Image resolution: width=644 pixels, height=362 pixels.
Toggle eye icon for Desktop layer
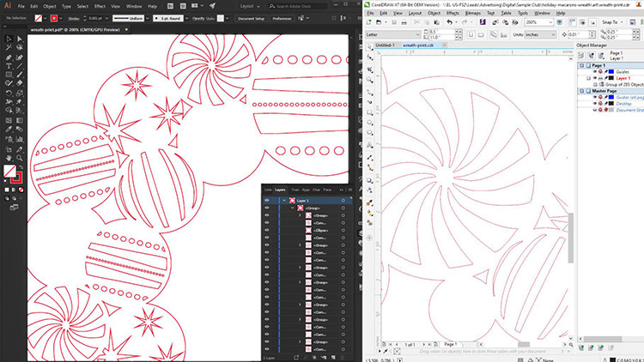(593, 104)
